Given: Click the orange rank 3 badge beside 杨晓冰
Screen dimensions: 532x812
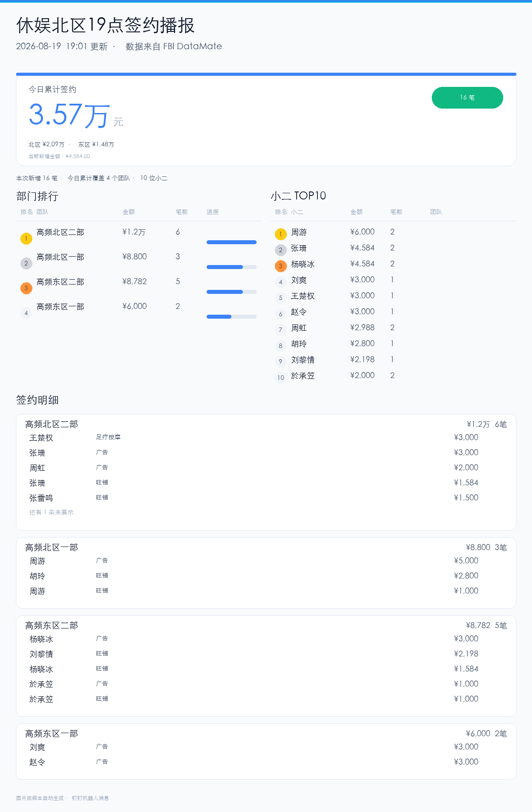Looking at the screenshot, I should [281, 266].
